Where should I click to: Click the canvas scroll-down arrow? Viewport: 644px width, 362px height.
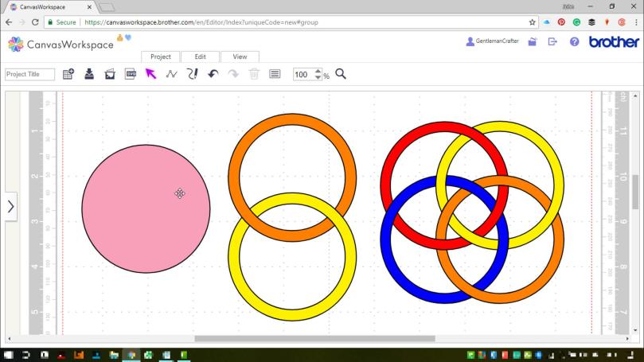(635, 330)
